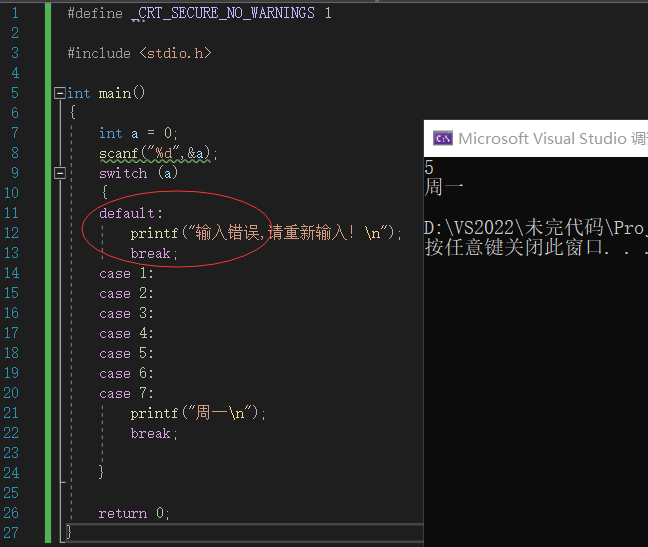Click the scanf call with green squiggle
648x547 pixels.
click(158, 153)
